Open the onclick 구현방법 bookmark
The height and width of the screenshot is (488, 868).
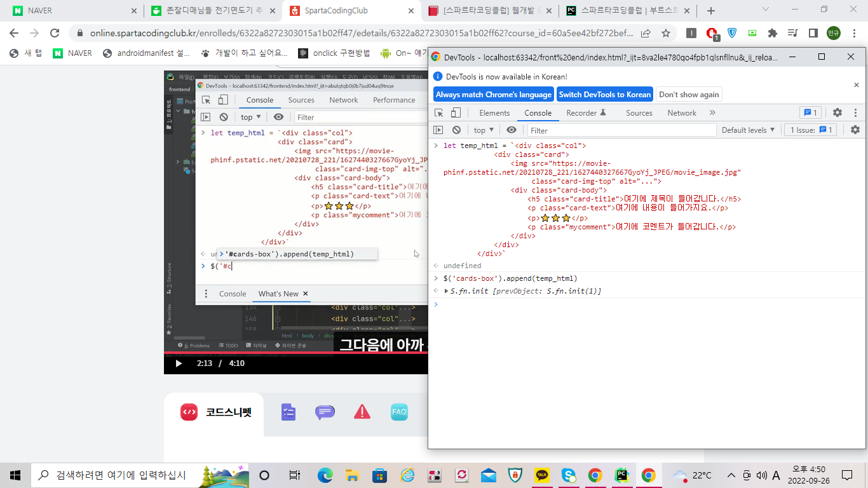point(334,53)
